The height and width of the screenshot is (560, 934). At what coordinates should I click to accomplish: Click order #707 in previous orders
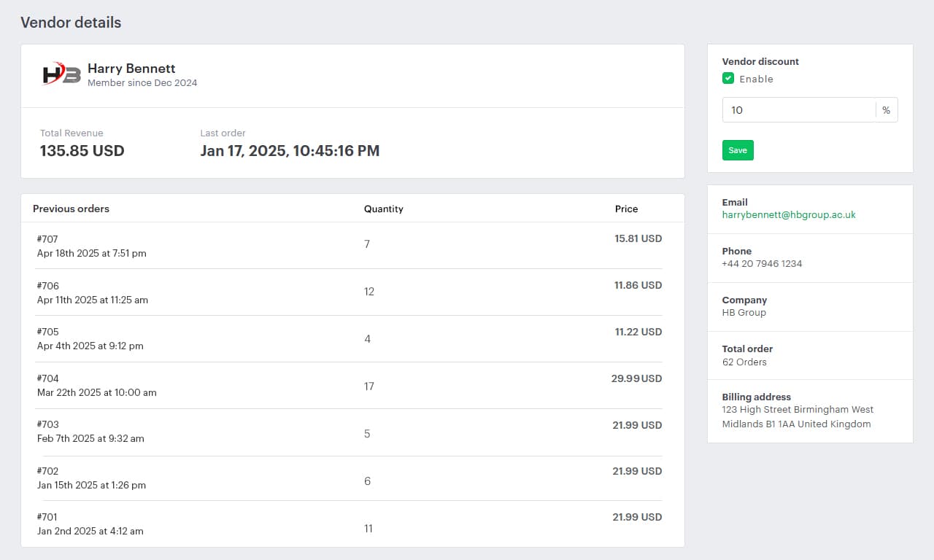pyautogui.click(x=47, y=239)
